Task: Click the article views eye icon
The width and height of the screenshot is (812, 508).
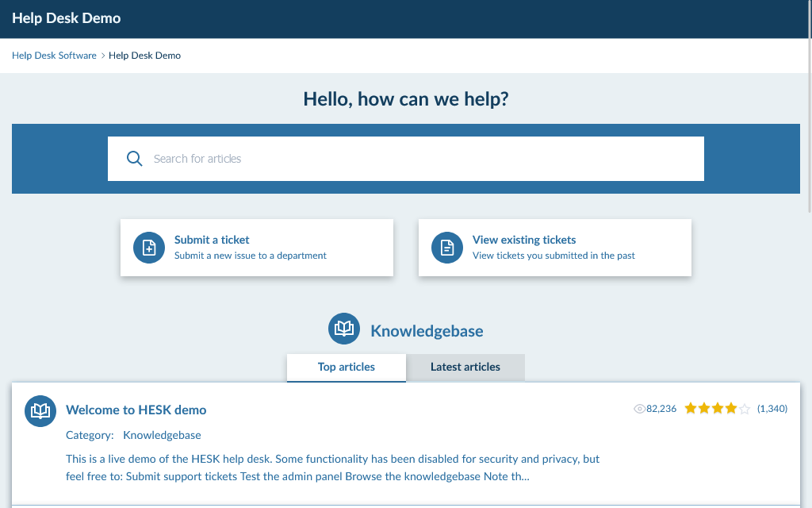Action: pos(639,409)
